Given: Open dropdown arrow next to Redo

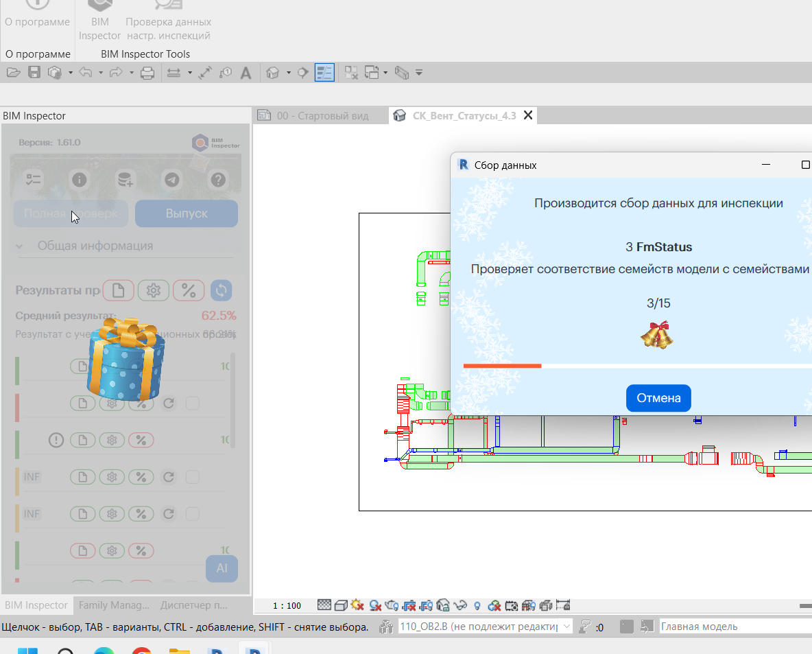Looking at the screenshot, I should click(131, 73).
